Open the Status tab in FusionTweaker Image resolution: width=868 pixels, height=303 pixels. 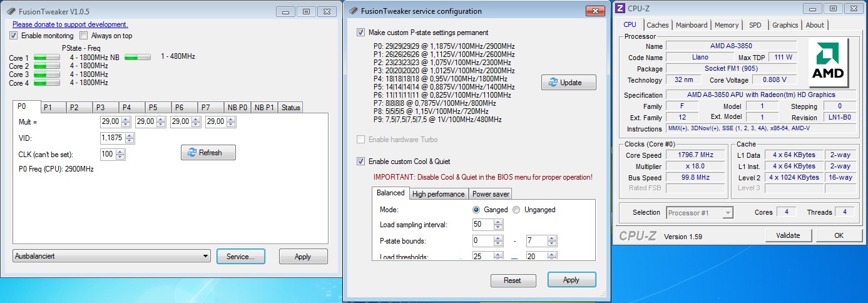click(291, 108)
